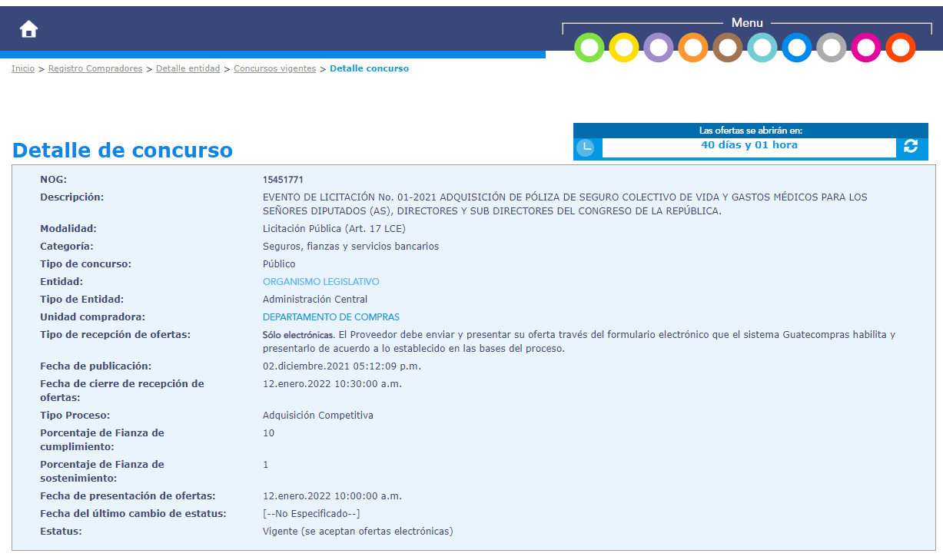Open the gray circle menu item

[x=832, y=48]
